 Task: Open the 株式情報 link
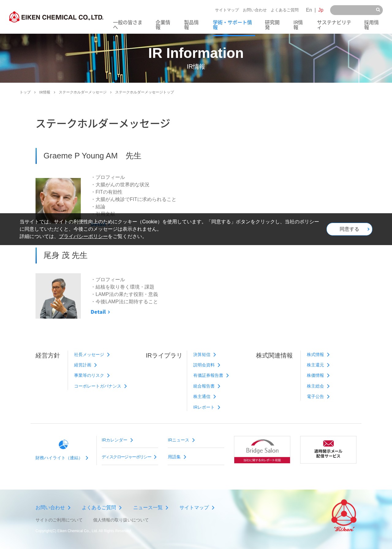pyautogui.click(x=318, y=354)
